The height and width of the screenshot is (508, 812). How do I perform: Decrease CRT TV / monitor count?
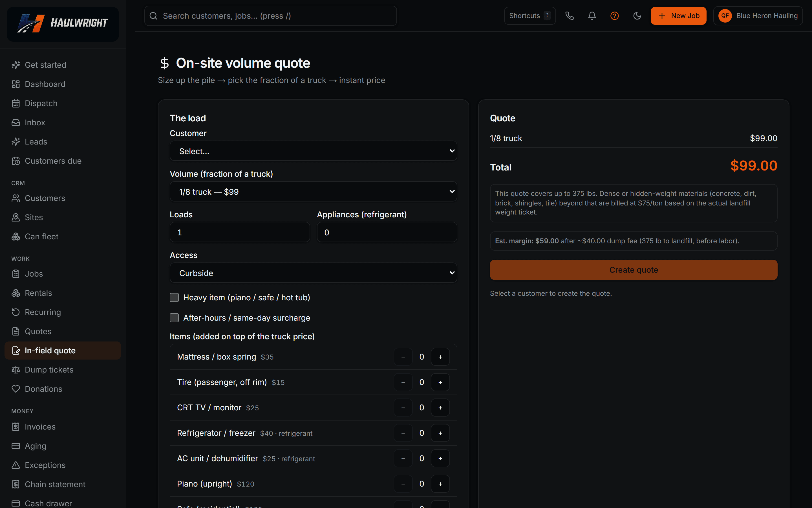pos(403,408)
